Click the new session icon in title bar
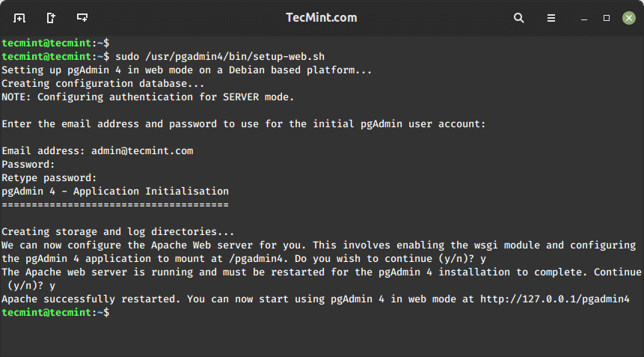The image size is (644, 357). 19,17
